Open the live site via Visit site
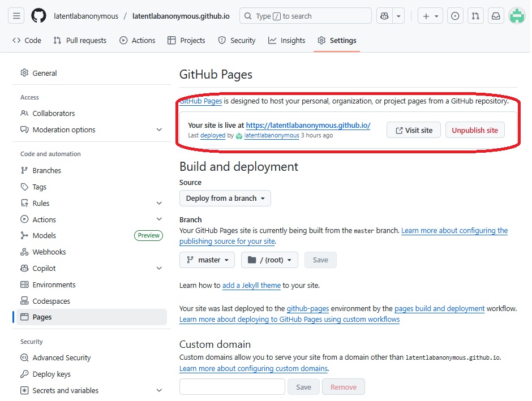532x401 pixels. click(413, 130)
